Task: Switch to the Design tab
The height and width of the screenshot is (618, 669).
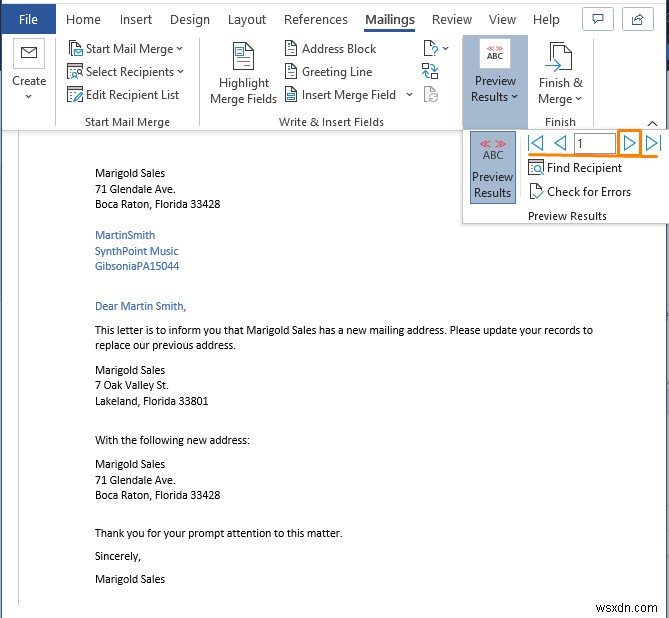Action: pyautogui.click(x=190, y=20)
